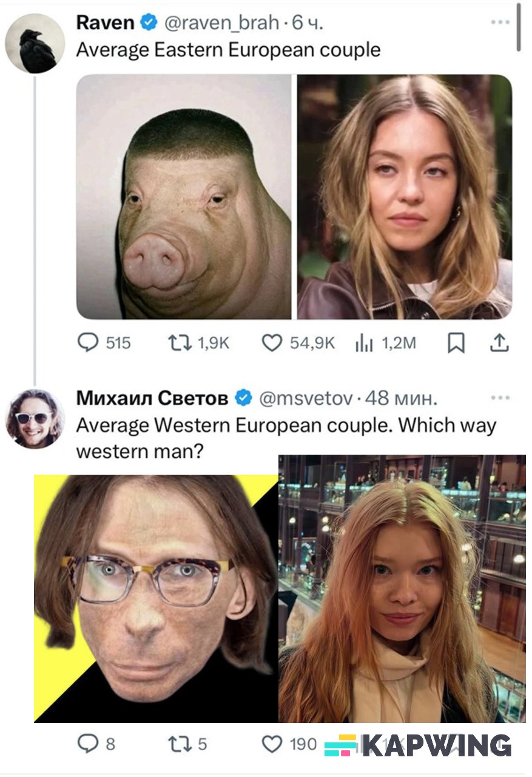Open the pig photo in Raven's tweet
The image size is (532, 777).
[x=184, y=197]
